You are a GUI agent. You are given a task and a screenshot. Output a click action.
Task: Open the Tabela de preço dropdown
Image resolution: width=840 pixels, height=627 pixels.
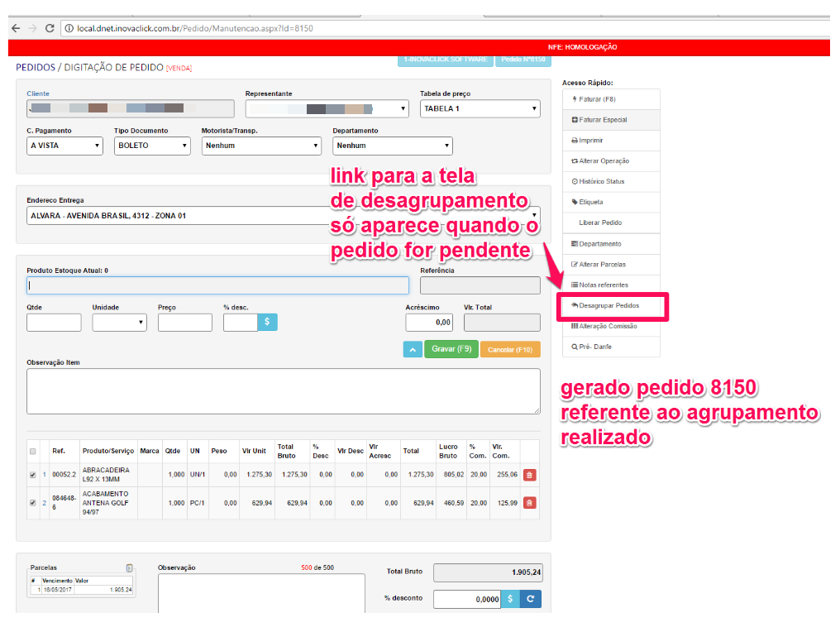(480, 108)
